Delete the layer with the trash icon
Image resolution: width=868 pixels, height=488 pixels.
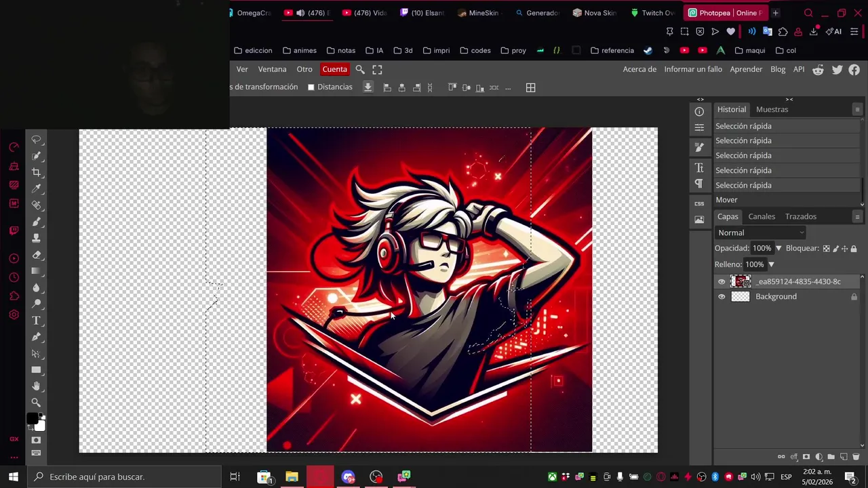tap(855, 457)
